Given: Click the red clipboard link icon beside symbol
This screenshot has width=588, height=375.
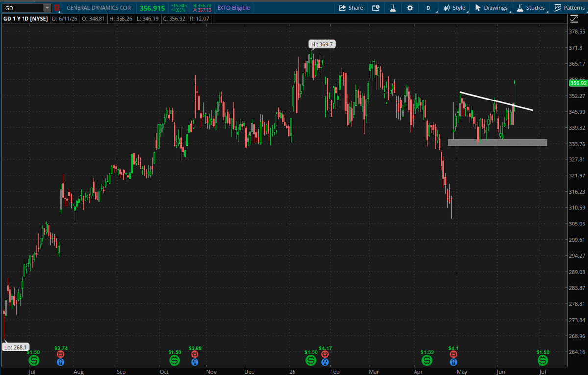Looking at the screenshot, I should (x=57, y=8).
